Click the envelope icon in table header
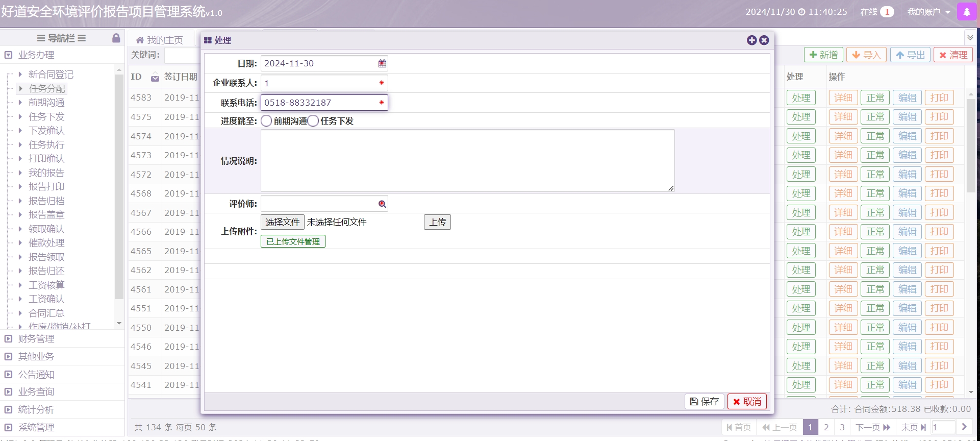This screenshot has width=980, height=441. pyautogui.click(x=155, y=78)
